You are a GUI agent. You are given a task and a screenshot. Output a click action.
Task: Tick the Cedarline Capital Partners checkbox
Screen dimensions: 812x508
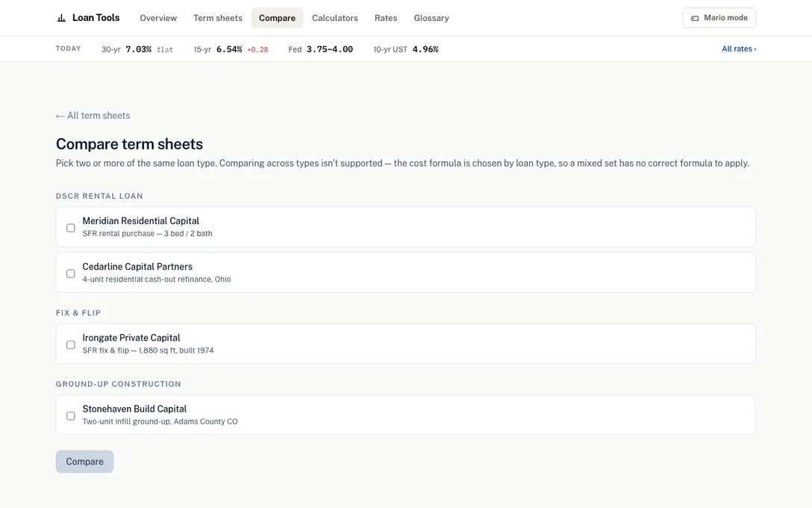point(70,273)
